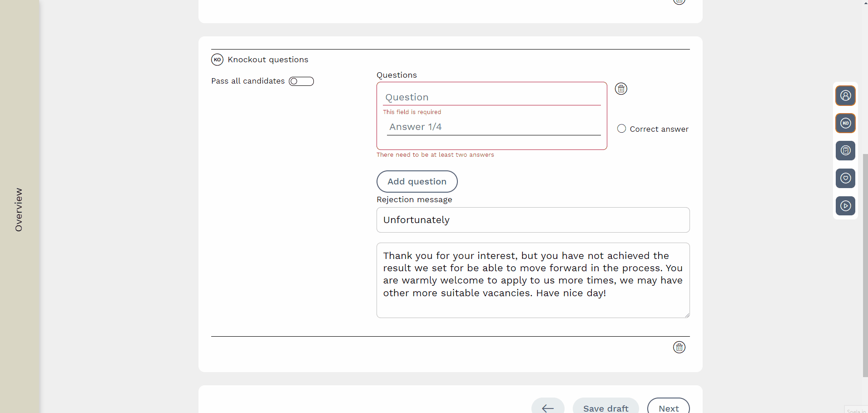
Task: Click the play video icon in right sidebar
Action: (845, 206)
